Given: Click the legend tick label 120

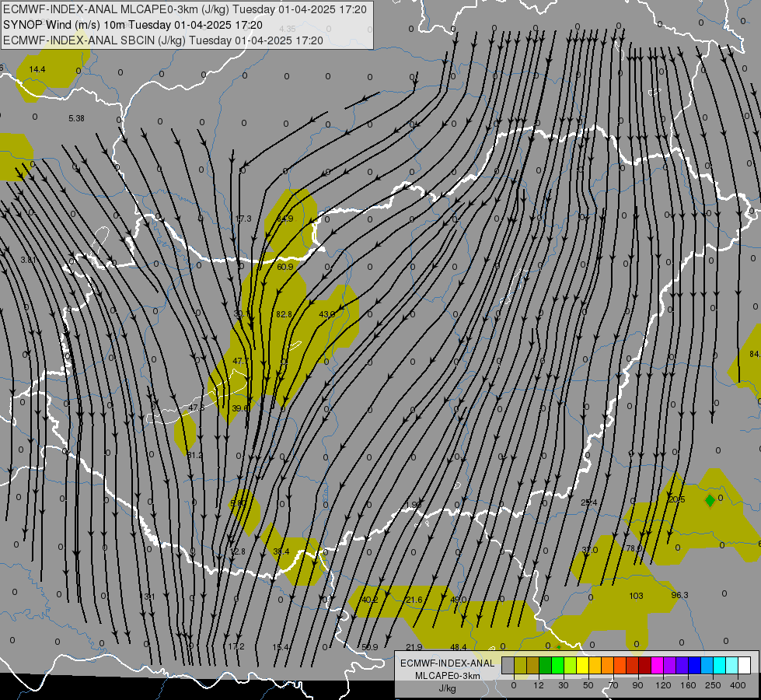Looking at the screenshot, I should click(x=662, y=685).
